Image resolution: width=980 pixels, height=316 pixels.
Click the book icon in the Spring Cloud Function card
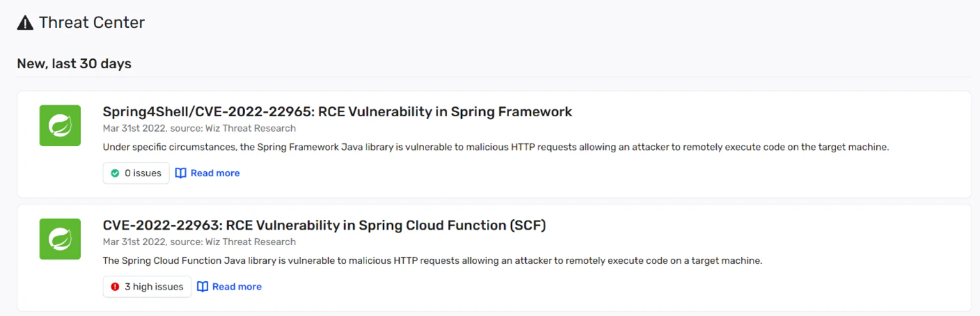(x=203, y=287)
